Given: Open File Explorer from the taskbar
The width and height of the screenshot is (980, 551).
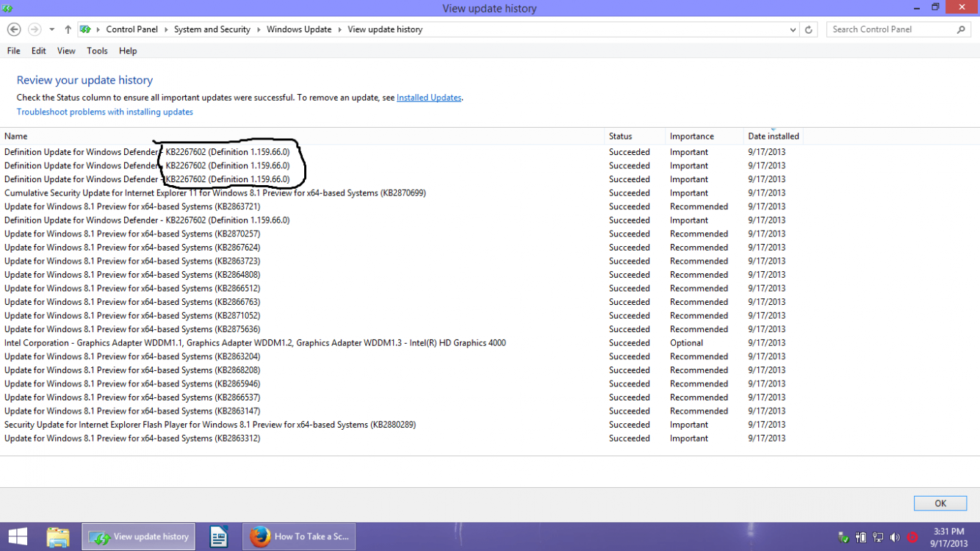Looking at the screenshot, I should point(58,536).
